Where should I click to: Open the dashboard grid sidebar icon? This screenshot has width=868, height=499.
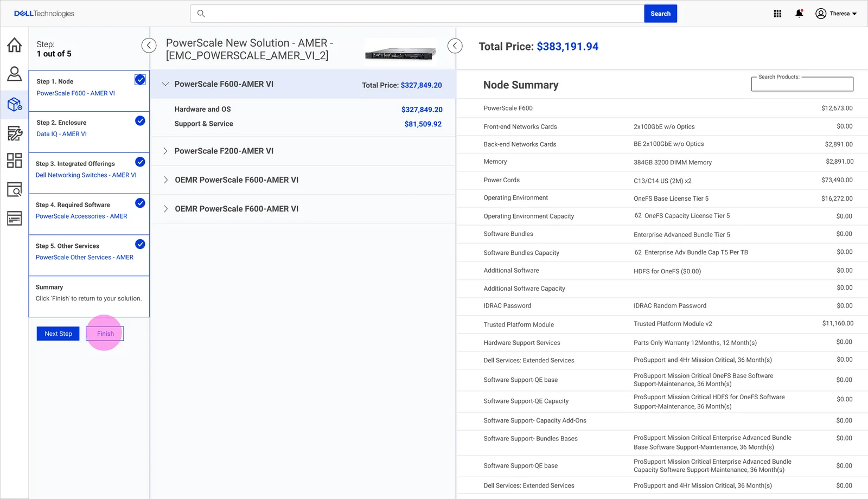click(15, 161)
